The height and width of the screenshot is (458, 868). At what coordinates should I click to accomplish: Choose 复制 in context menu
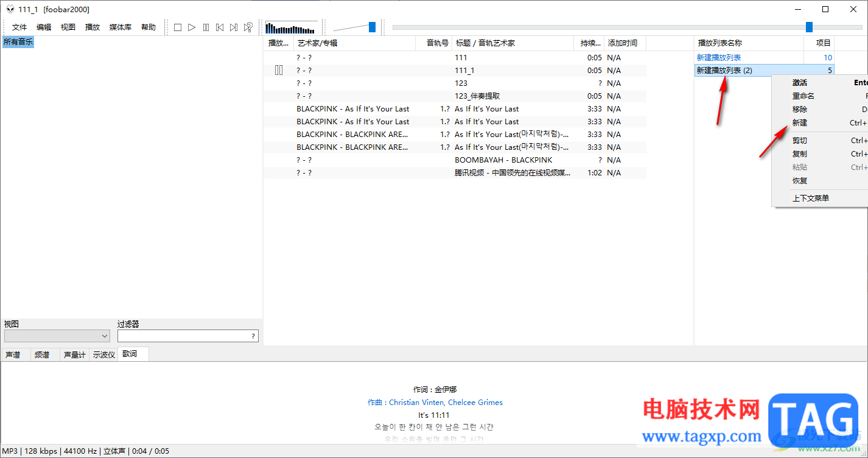tap(820, 154)
